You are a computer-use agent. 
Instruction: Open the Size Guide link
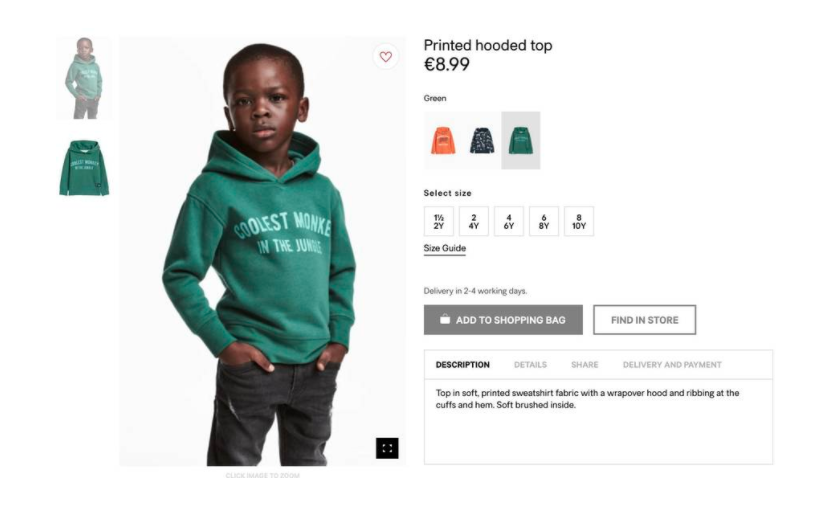pyautogui.click(x=445, y=249)
